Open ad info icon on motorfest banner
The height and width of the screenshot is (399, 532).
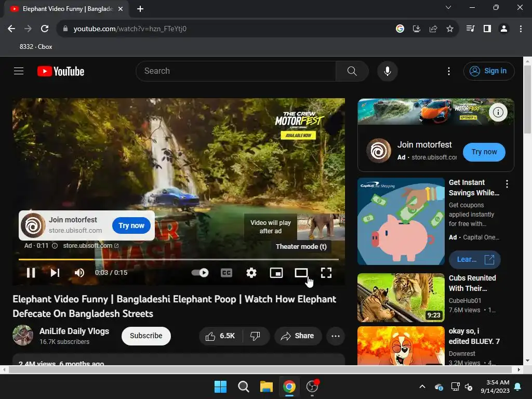click(x=498, y=112)
